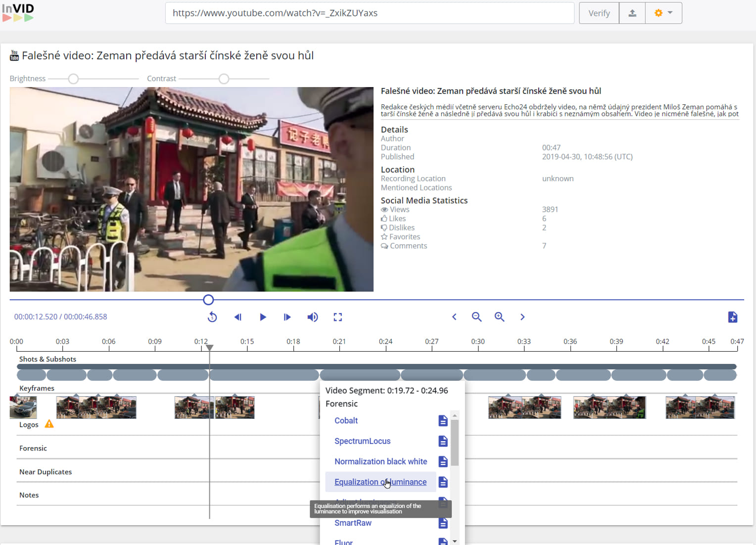Click the play button in video controls
Image resolution: width=756 pixels, height=545 pixels.
[263, 317]
